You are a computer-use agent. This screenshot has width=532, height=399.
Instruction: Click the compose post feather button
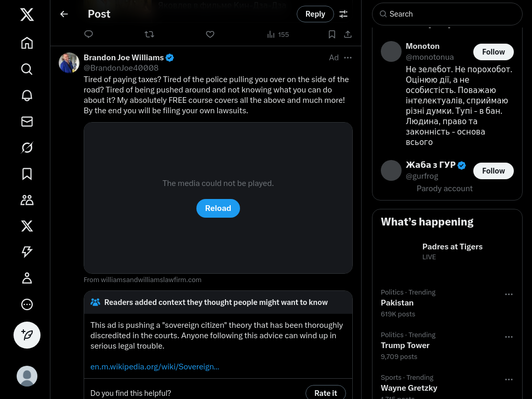coord(27,335)
